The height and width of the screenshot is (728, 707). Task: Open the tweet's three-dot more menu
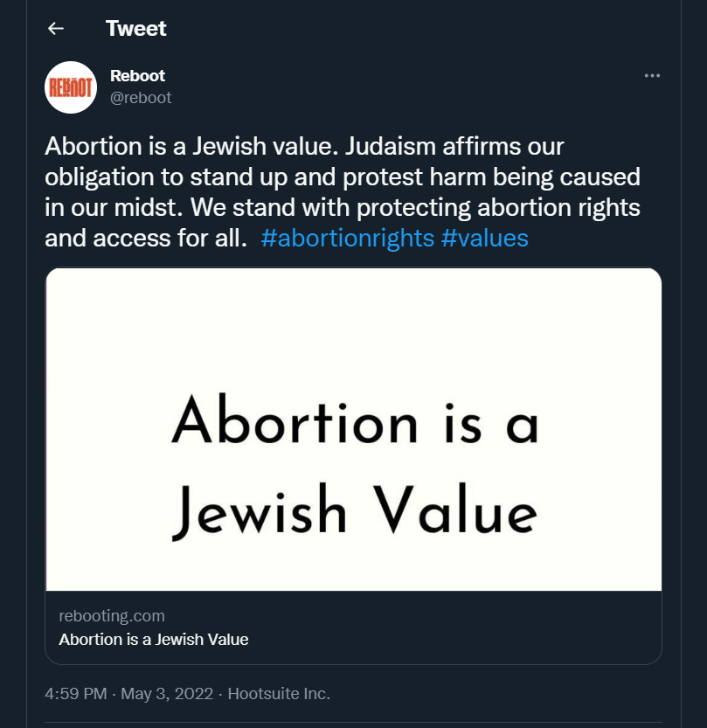[652, 76]
